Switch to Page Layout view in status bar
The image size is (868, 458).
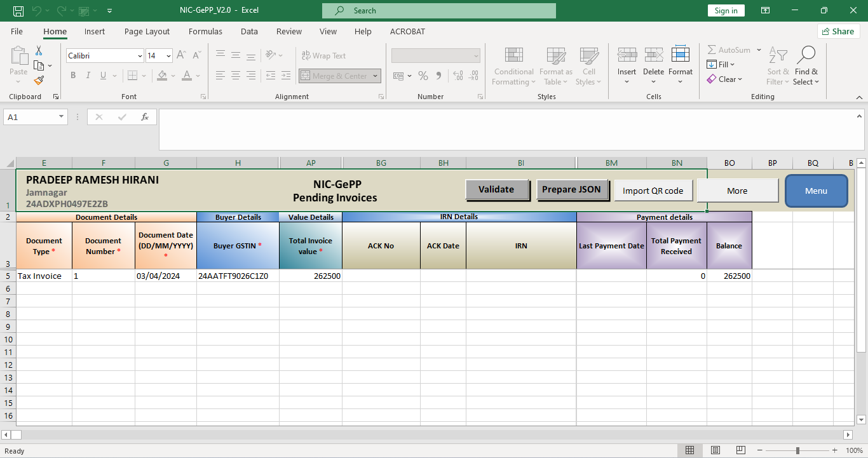pos(715,450)
